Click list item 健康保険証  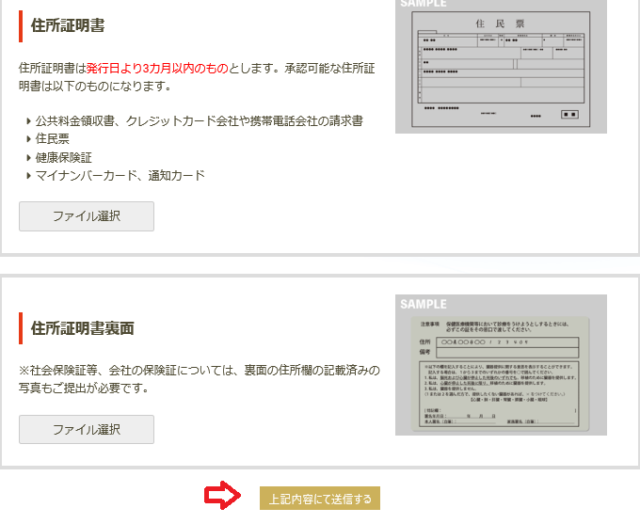pyautogui.click(x=63, y=158)
